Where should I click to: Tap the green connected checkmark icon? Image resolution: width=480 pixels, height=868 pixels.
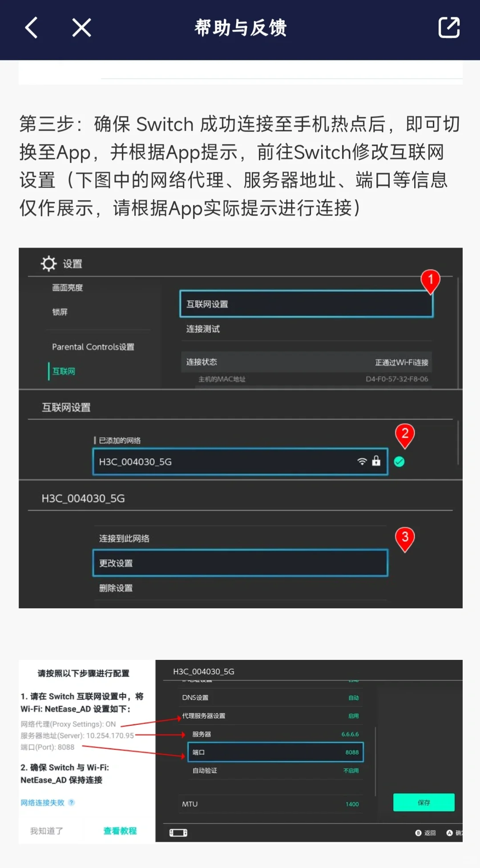399,462
